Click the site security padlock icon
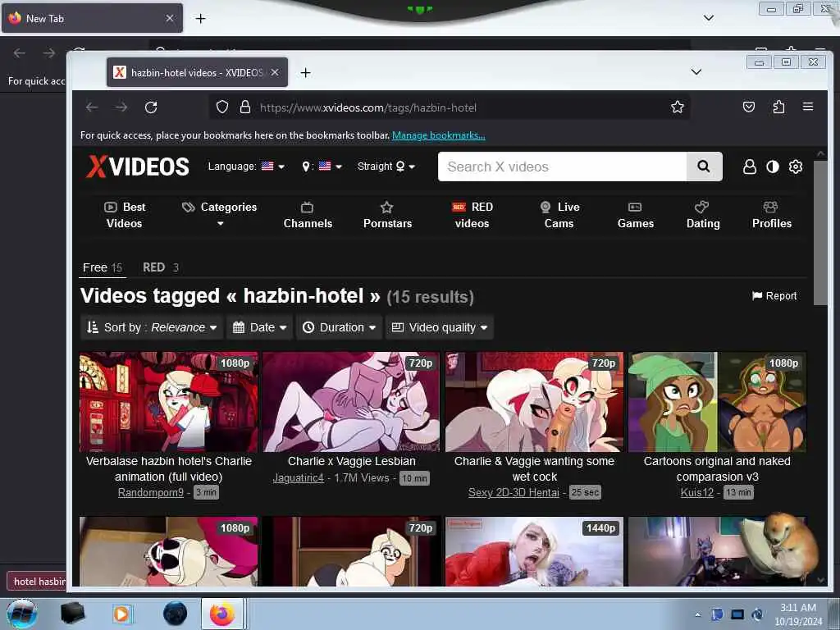Screen dimensions: 840x630 tap(245, 107)
